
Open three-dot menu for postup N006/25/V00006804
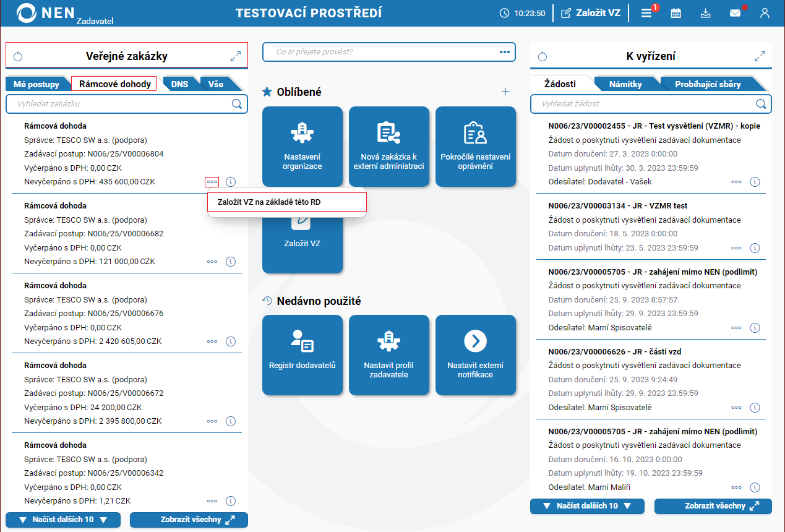point(212,182)
